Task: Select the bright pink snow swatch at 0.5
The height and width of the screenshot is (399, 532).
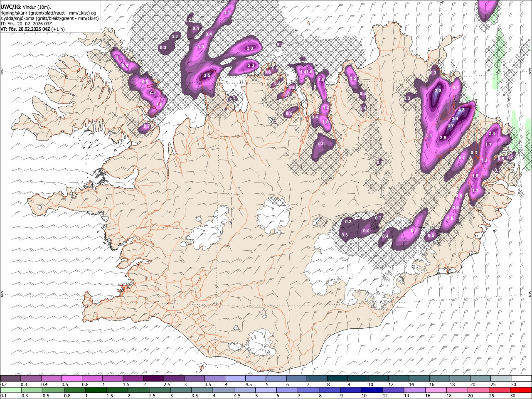Action: 71,379
